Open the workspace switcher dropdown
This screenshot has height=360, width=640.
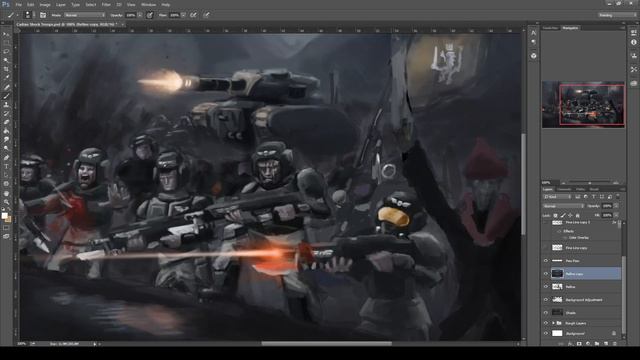pyautogui.click(x=618, y=15)
